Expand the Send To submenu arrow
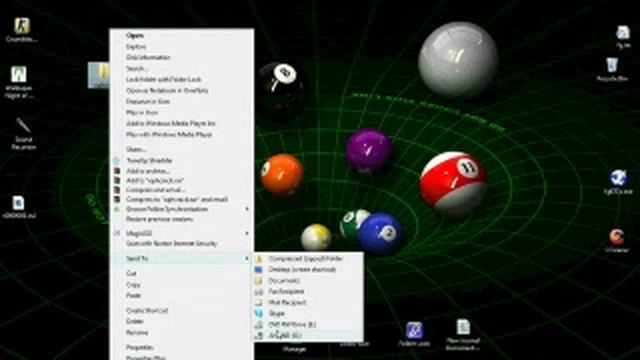Image resolution: width=640 pixels, height=360 pixels. (247, 258)
